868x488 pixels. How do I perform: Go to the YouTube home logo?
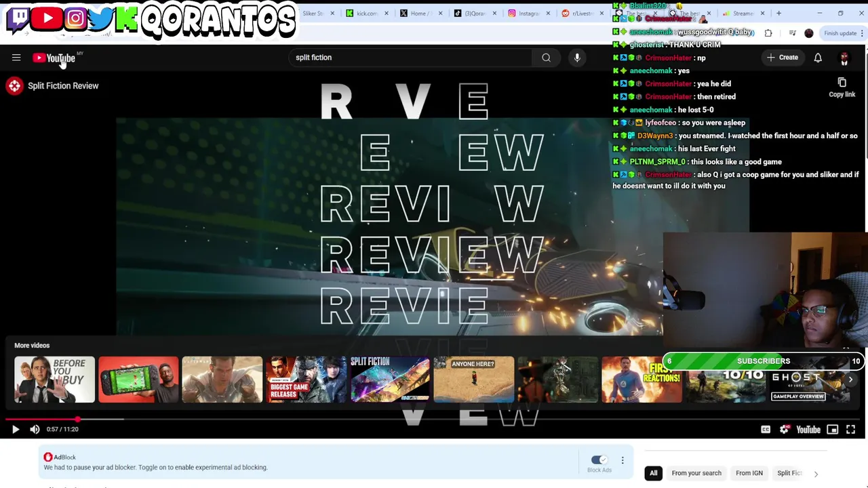click(x=54, y=58)
